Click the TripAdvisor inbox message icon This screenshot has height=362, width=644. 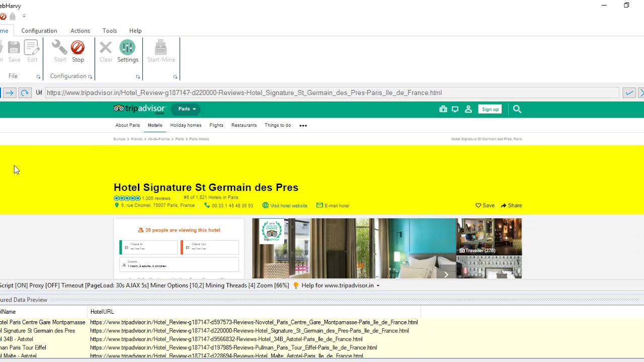(455, 109)
